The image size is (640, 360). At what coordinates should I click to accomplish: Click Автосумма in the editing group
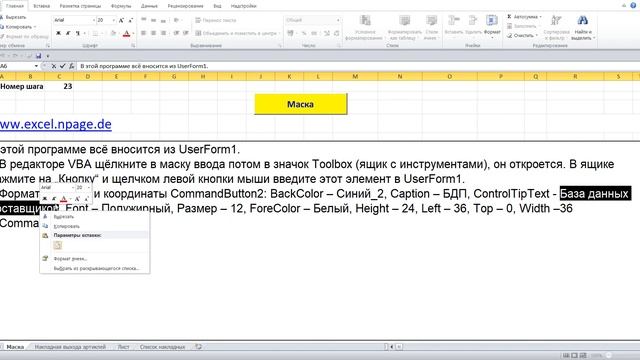pos(524,17)
